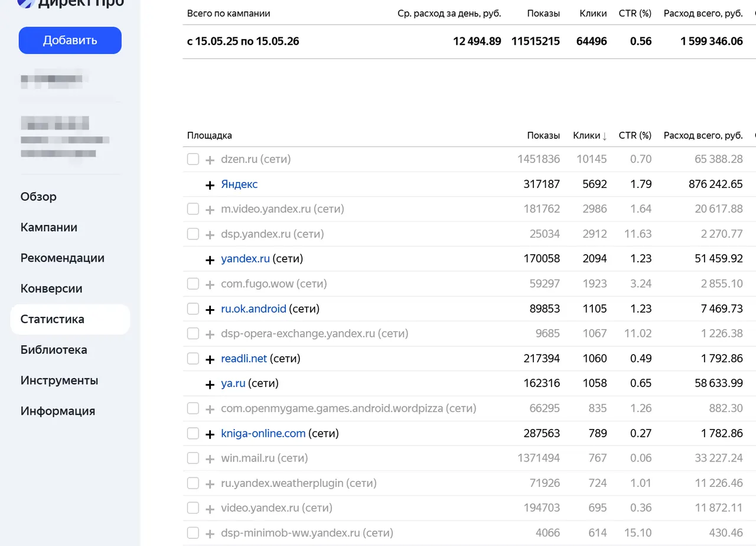Click the total clicks value 64496
This screenshot has height=546, width=756.
click(592, 41)
